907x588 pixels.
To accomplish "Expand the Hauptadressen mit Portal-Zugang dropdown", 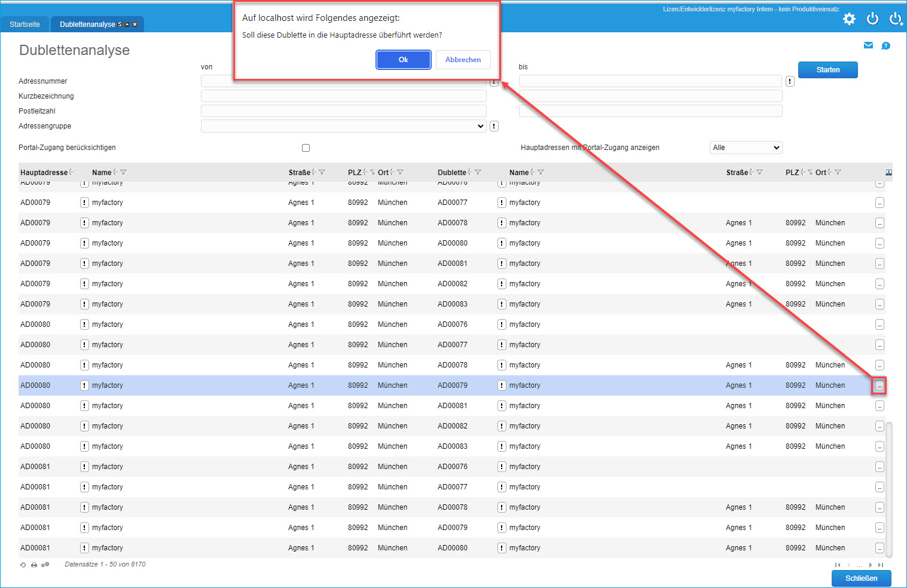I will tap(746, 148).
